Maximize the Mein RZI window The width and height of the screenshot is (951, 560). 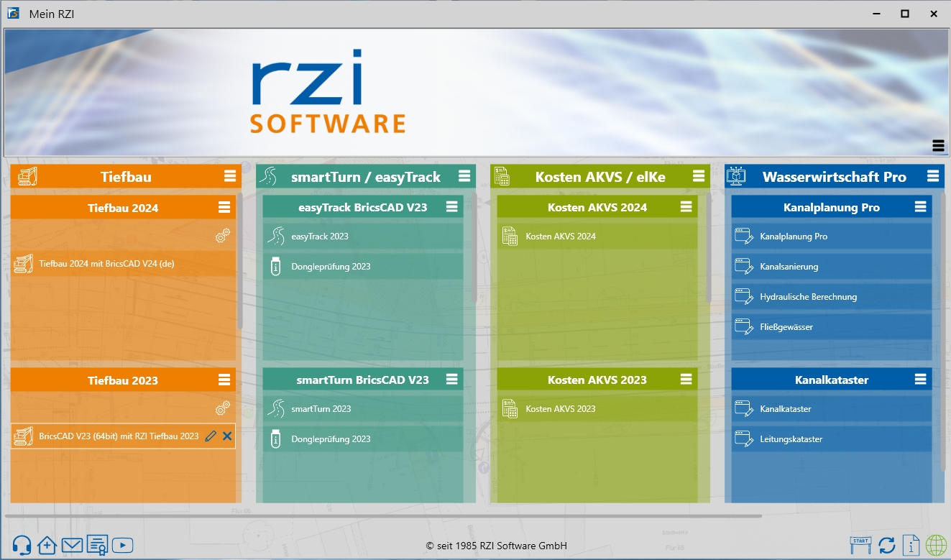tap(905, 14)
